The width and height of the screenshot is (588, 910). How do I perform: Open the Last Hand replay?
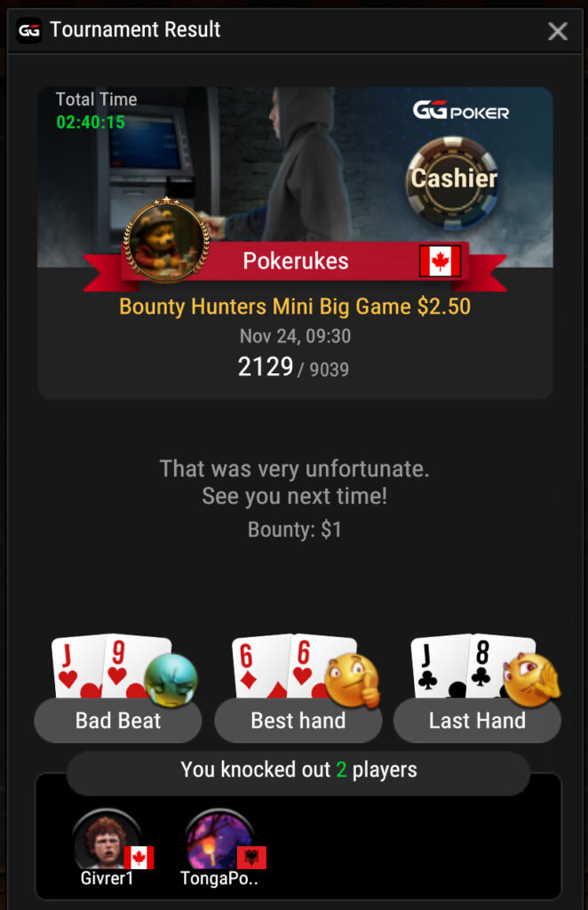(x=477, y=720)
